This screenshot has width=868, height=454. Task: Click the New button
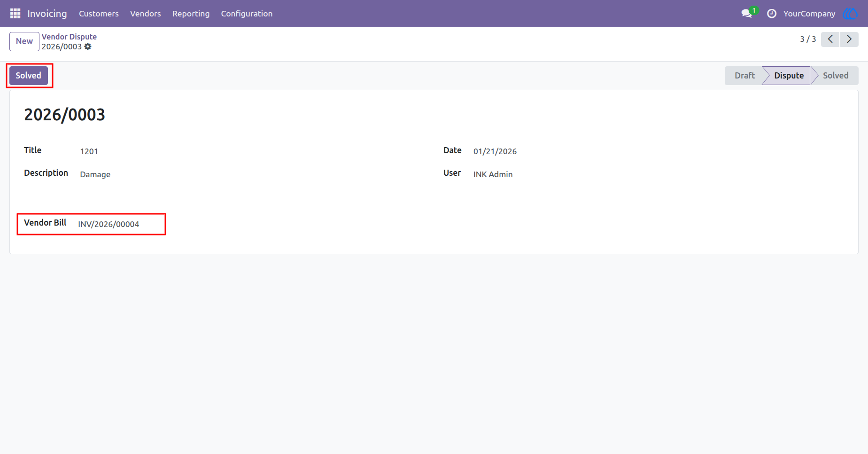[x=24, y=41]
